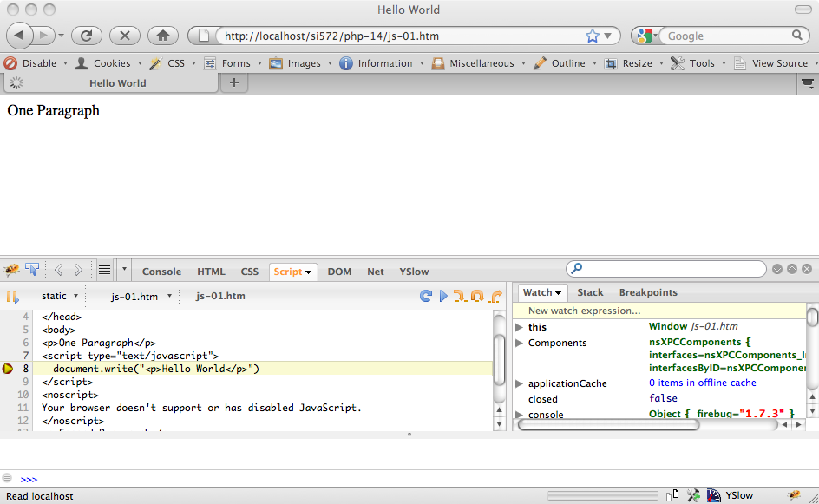This screenshot has height=504, width=819.
Task: Open the Disable toolbar menu
Action: pos(36,63)
